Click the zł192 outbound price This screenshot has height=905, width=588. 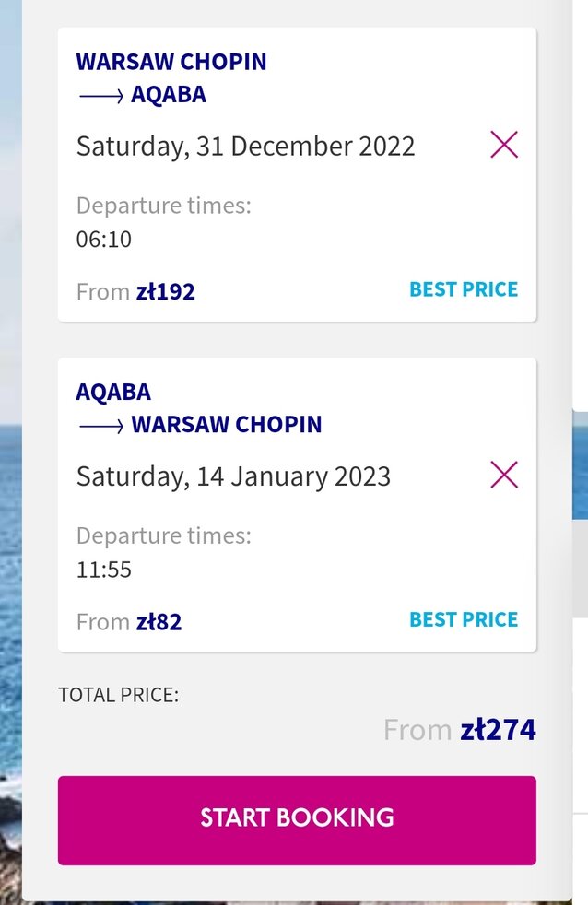point(166,291)
